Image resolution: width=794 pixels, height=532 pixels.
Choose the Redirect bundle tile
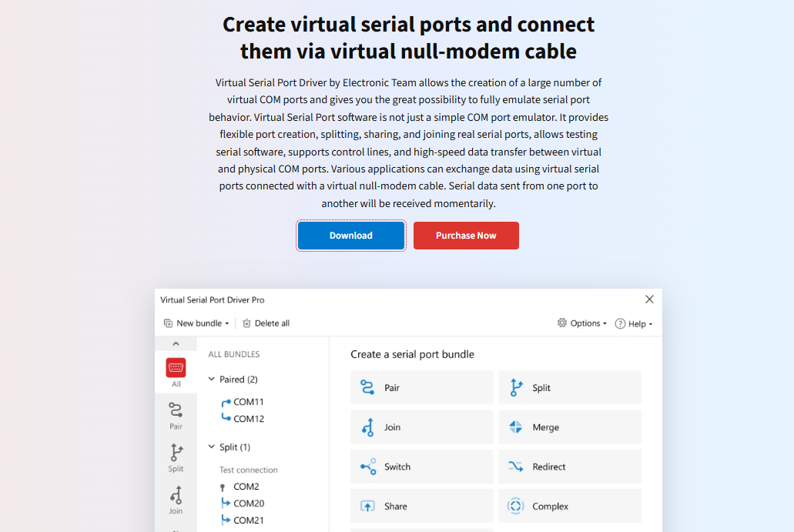(570, 467)
